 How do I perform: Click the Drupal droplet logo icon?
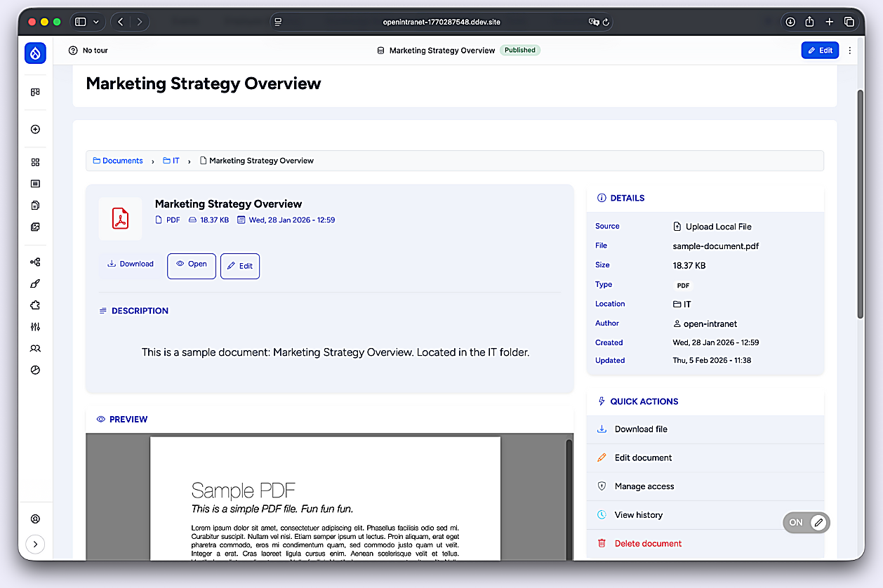pyautogui.click(x=35, y=53)
